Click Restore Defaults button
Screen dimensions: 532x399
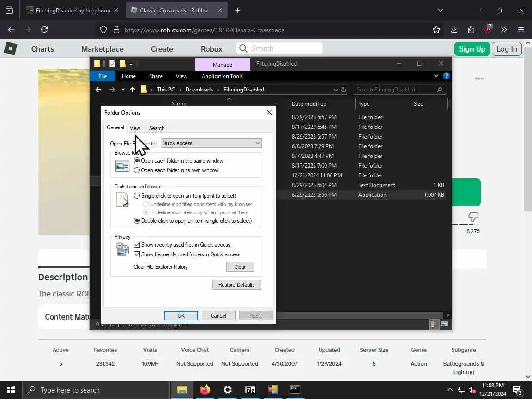pyautogui.click(x=236, y=284)
